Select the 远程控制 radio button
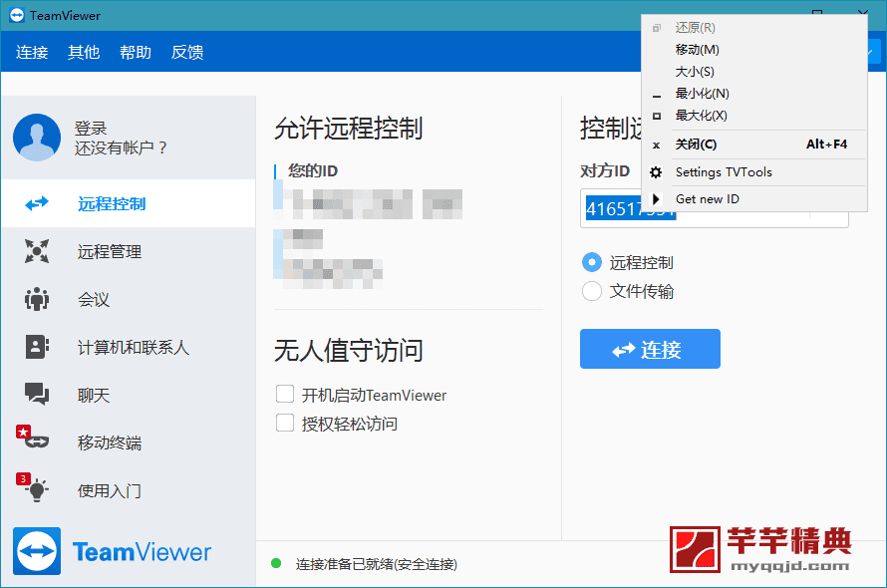 pyautogui.click(x=592, y=262)
